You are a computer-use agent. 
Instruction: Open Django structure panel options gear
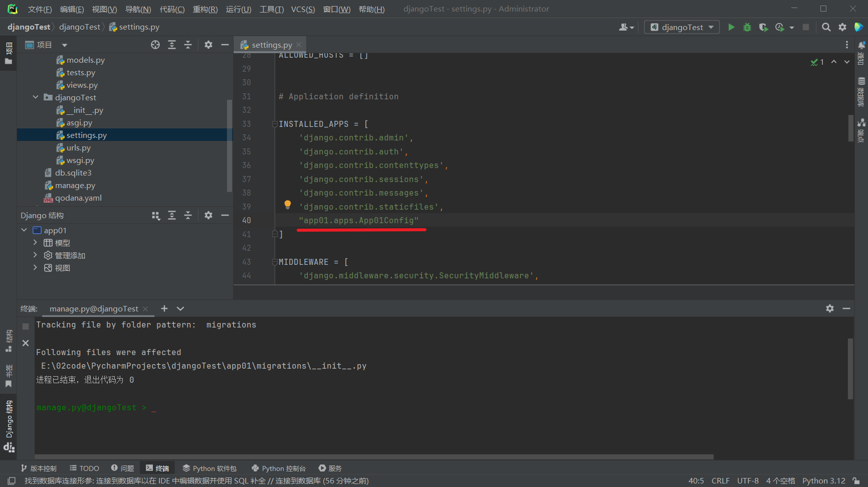point(208,215)
